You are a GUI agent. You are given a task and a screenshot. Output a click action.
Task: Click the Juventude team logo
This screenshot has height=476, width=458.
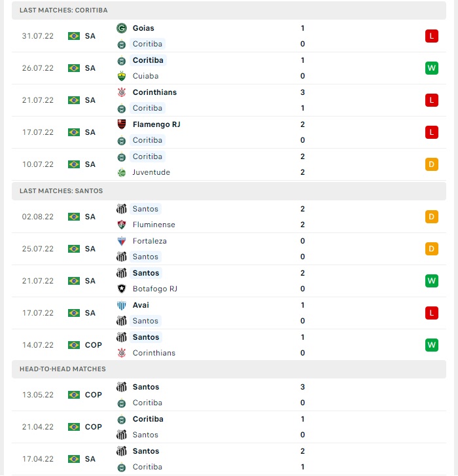(122, 172)
